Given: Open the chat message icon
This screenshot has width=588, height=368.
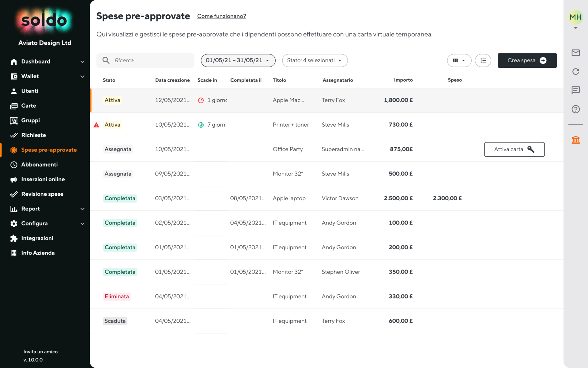Looking at the screenshot, I should (x=575, y=90).
